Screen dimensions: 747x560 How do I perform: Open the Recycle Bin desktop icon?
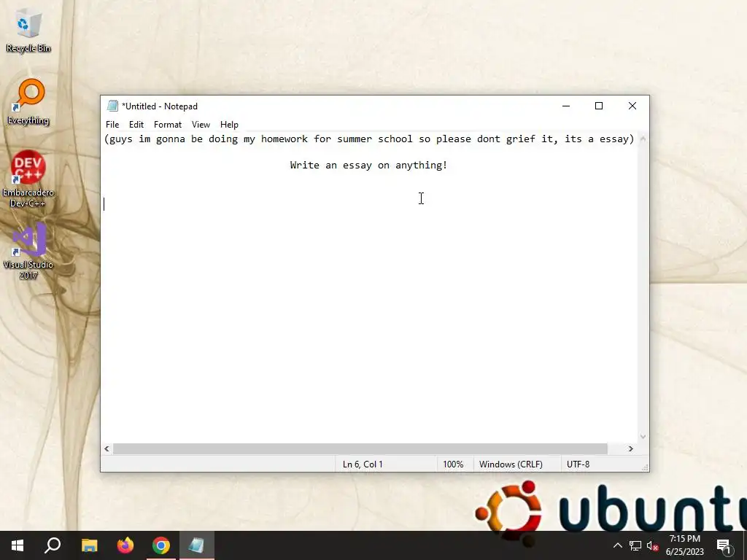(x=28, y=31)
